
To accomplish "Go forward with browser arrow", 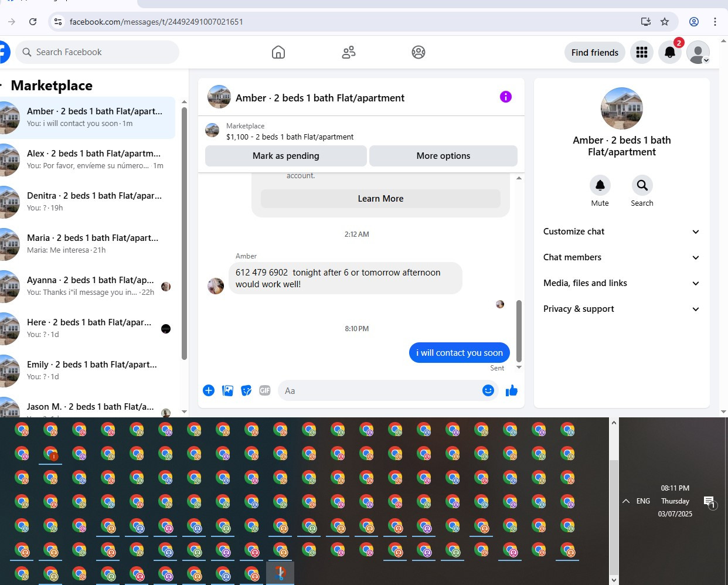I will 12,22.
